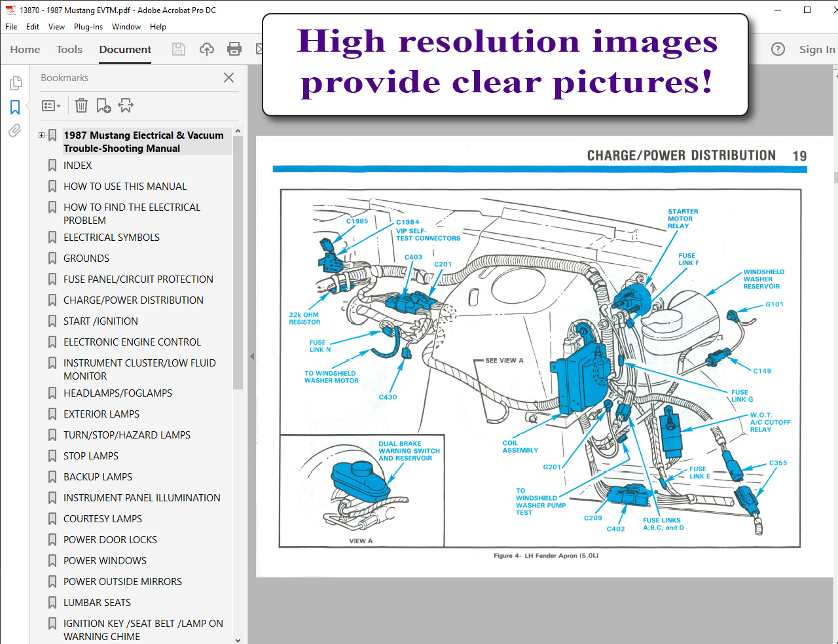Open FUSE PANEL/CIRCUIT PROTECTION bookmark
Screen dimensions: 838x644
point(138,279)
